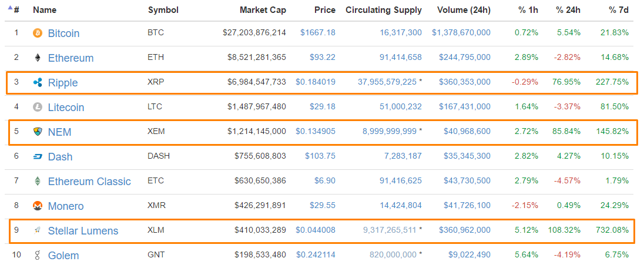Click the Litecoin logo icon
This screenshot has width=644, height=268.
point(38,107)
